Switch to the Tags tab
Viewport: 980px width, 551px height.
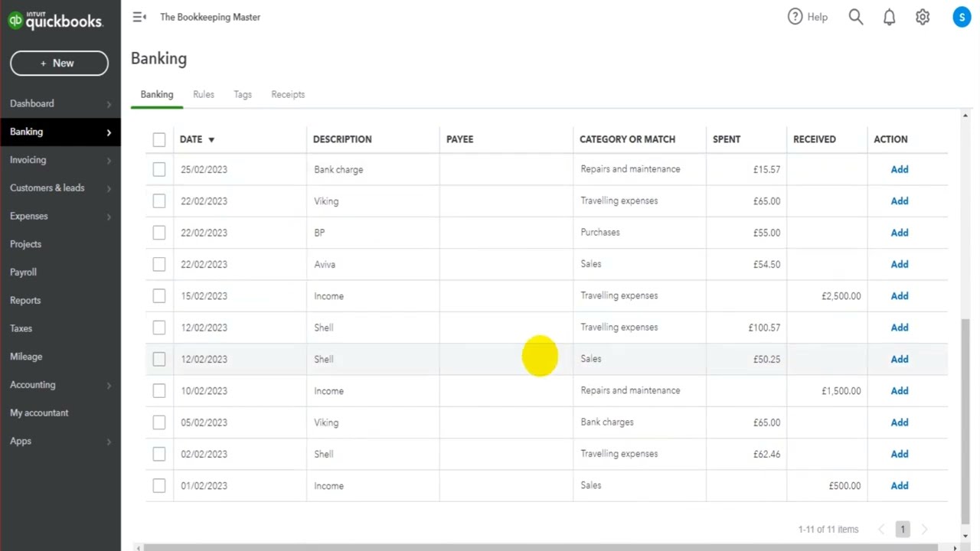[x=243, y=94]
